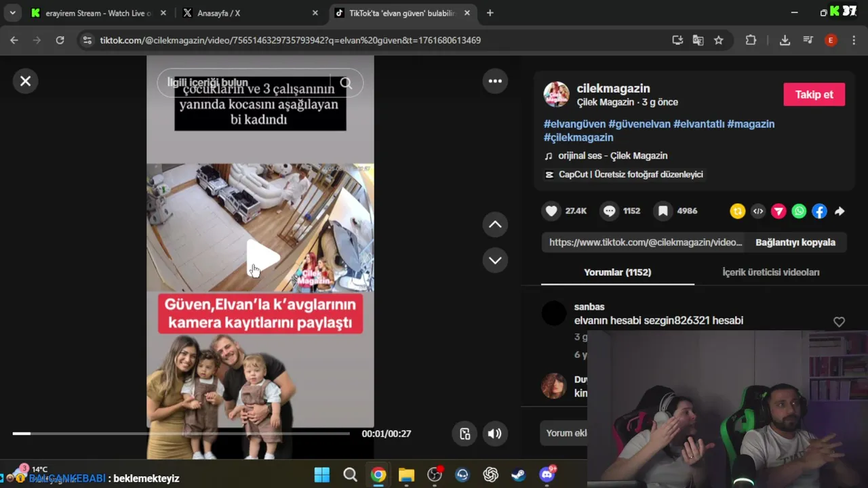Open the Chrome downloads icon
868x488 pixels.
785,40
